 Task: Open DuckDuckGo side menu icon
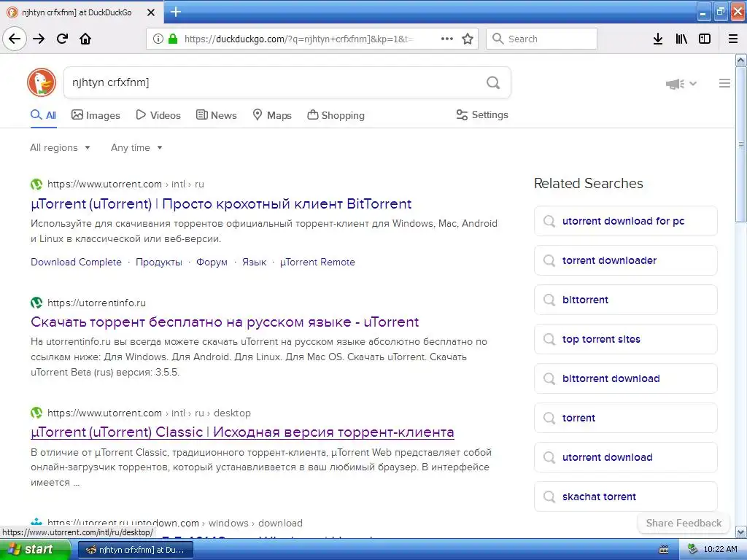[724, 83]
